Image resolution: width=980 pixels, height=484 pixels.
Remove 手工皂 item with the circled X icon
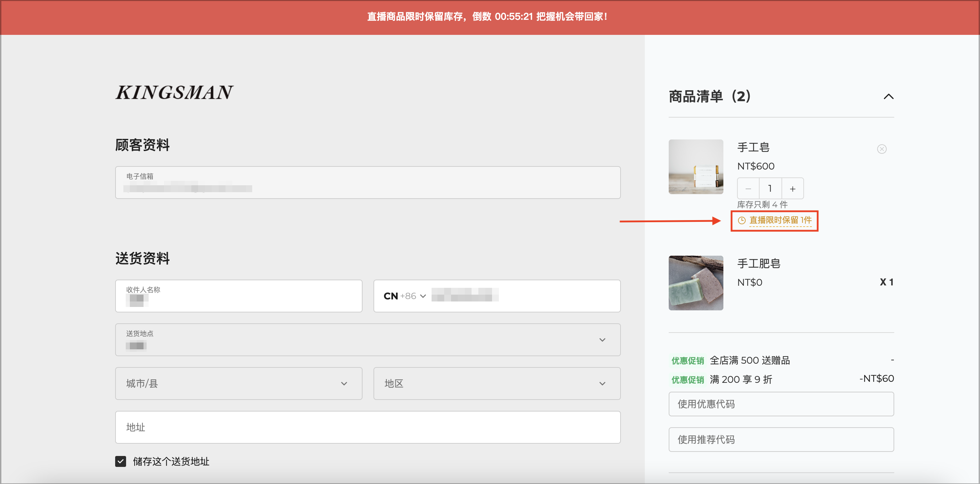(882, 149)
